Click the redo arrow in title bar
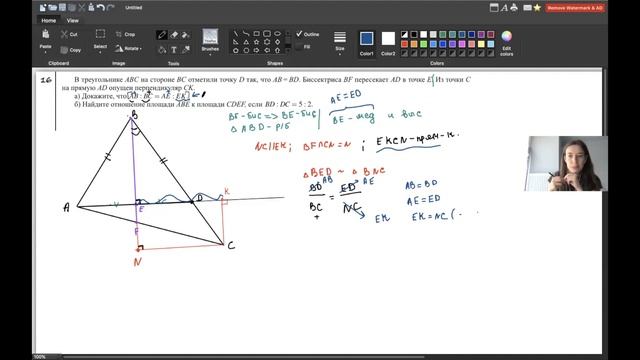Viewport: 640px width, 360px height. point(110,7)
